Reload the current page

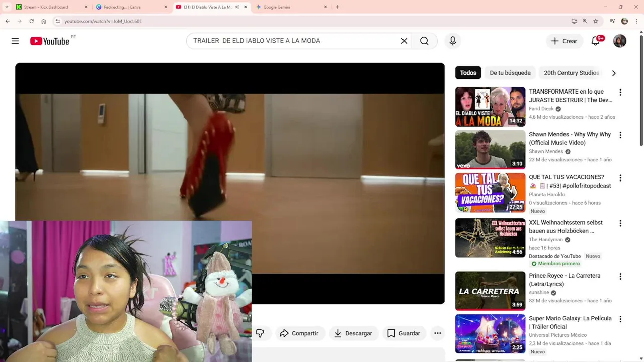click(31, 21)
